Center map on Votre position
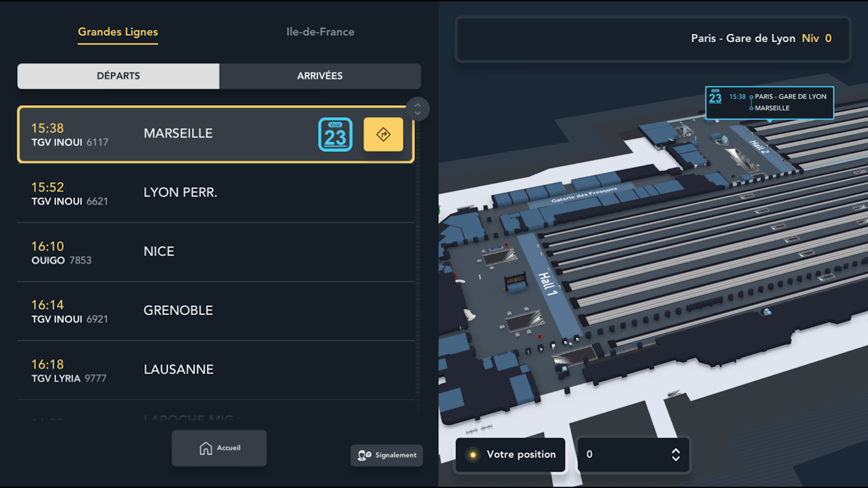 point(511,454)
